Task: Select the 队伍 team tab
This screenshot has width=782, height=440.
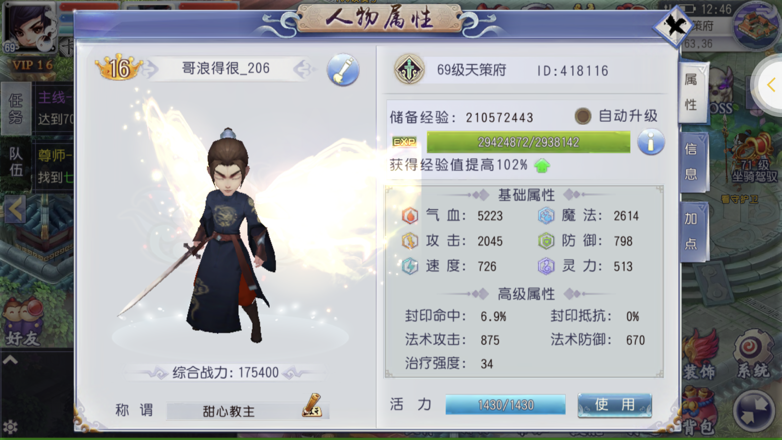Action: click(x=16, y=162)
